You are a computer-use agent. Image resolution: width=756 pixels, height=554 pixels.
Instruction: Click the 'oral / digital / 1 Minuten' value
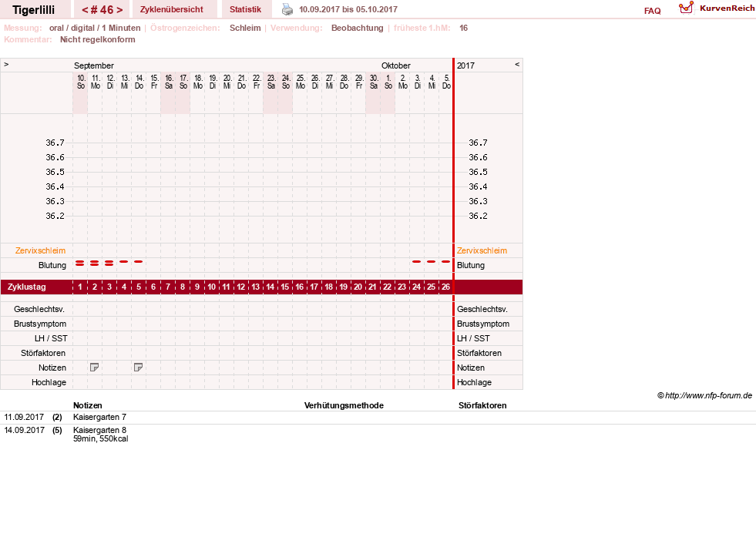click(x=95, y=28)
